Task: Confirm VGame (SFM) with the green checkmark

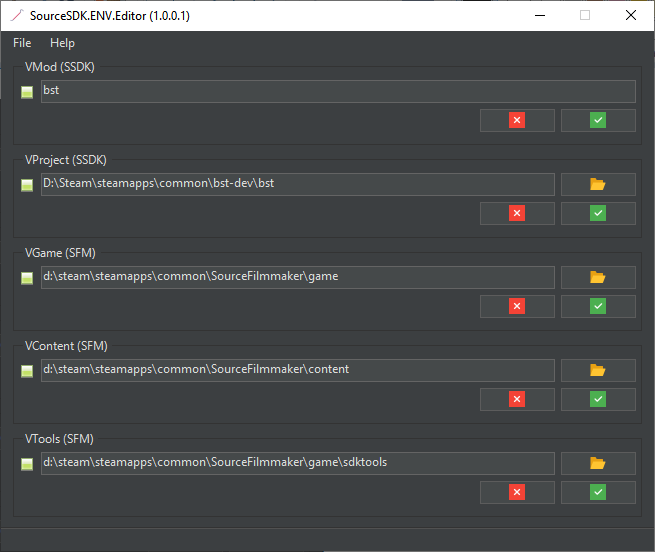Action: [x=598, y=306]
